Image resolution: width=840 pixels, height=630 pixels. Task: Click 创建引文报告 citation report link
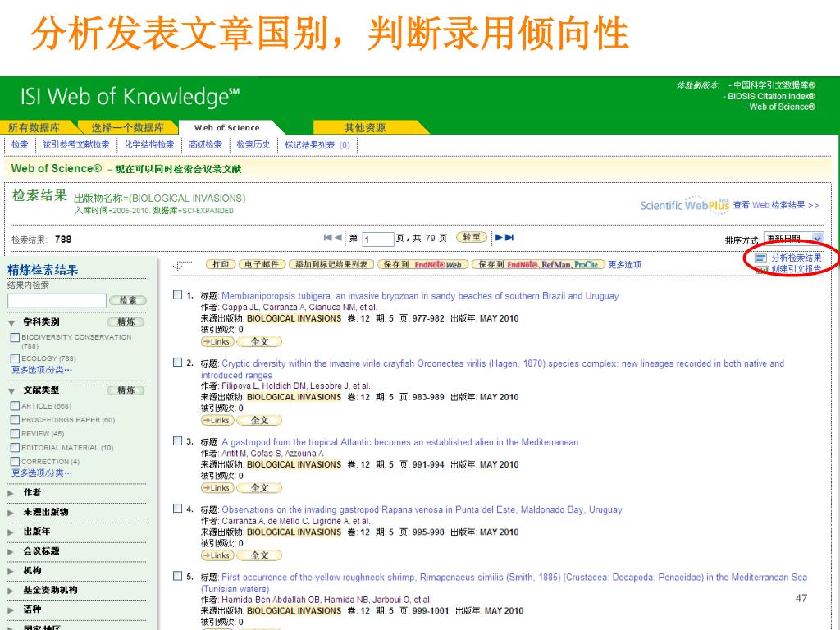coord(796,269)
